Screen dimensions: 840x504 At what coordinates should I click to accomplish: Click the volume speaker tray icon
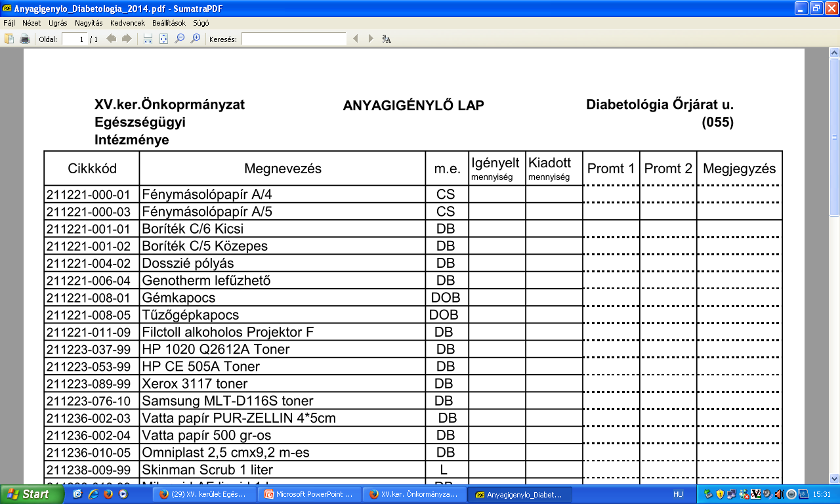[x=779, y=494]
